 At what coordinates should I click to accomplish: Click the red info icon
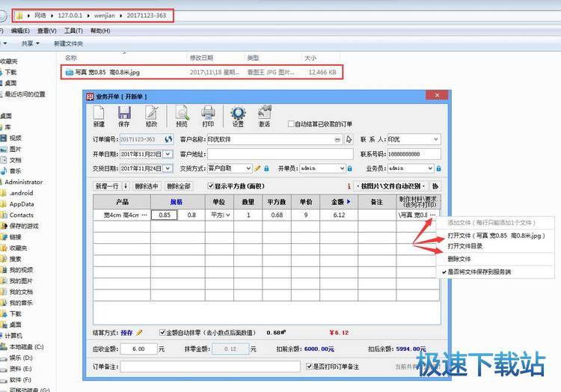pyautogui.click(x=349, y=186)
